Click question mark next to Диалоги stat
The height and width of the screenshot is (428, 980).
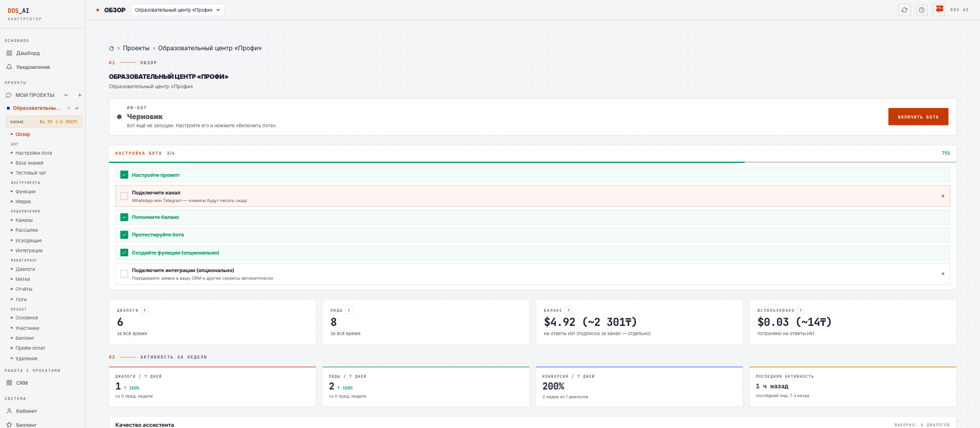click(x=145, y=311)
